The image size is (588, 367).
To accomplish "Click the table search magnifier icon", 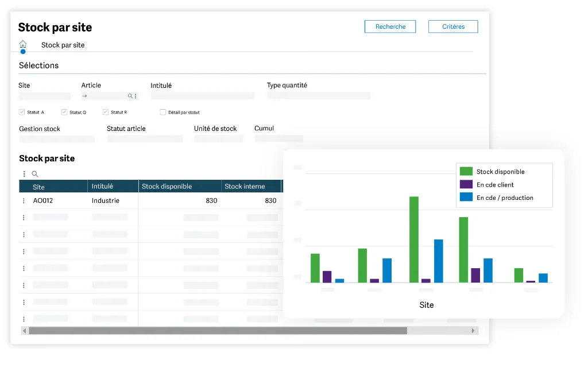I will tap(35, 174).
